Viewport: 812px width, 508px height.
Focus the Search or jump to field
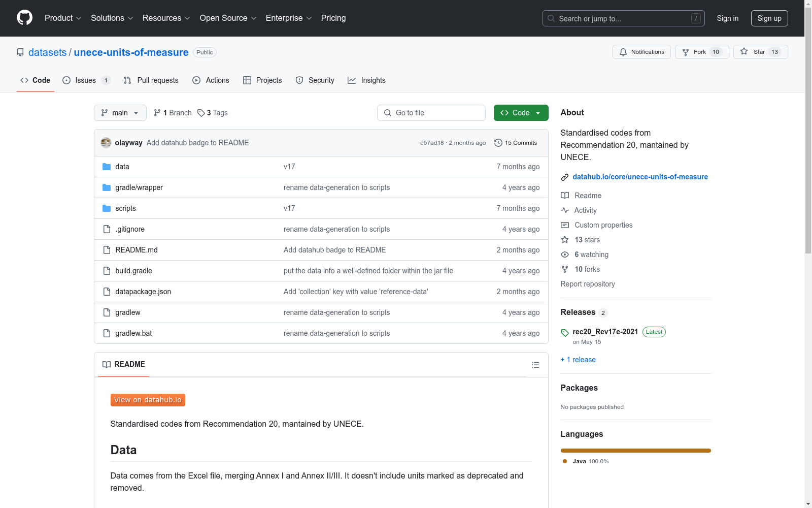click(624, 18)
